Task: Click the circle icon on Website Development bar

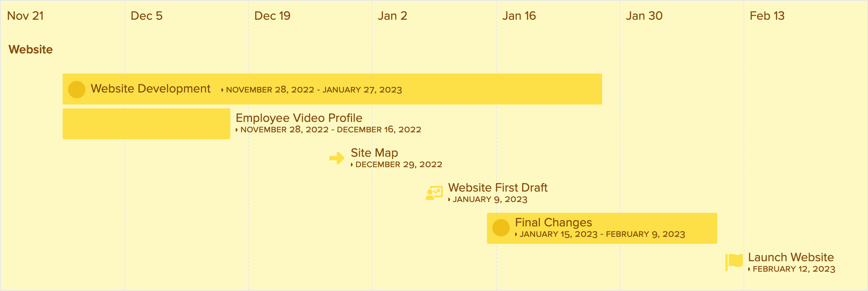Action: click(x=77, y=89)
